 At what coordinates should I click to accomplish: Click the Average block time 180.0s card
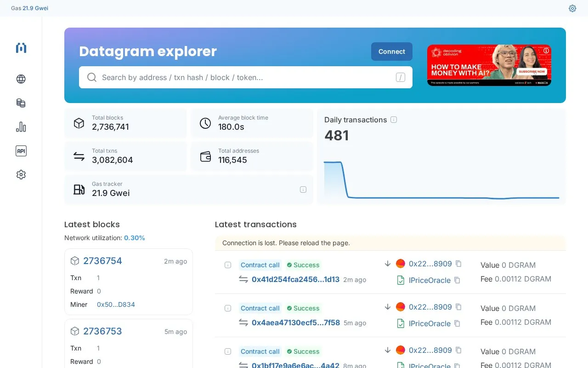pyautogui.click(x=252, y=123)
